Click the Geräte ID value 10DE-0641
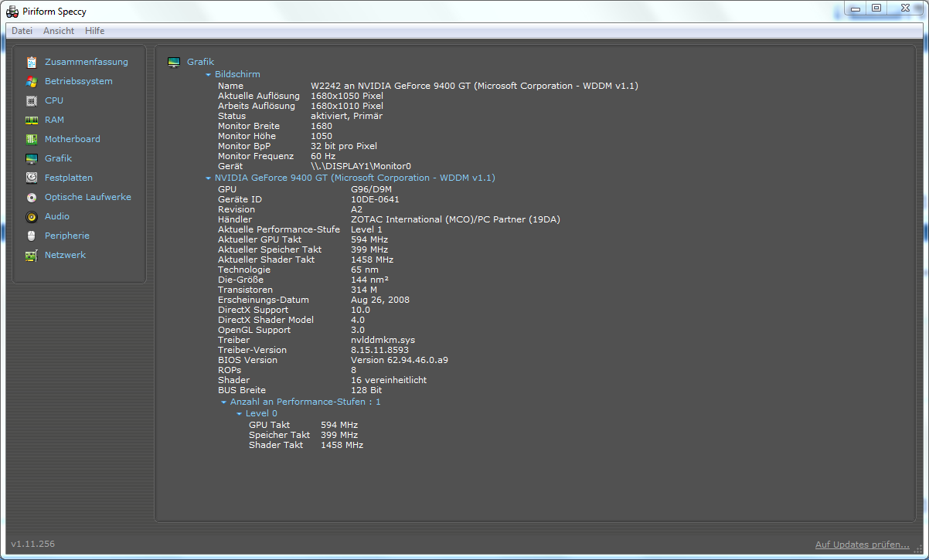 tap(375, 199)
